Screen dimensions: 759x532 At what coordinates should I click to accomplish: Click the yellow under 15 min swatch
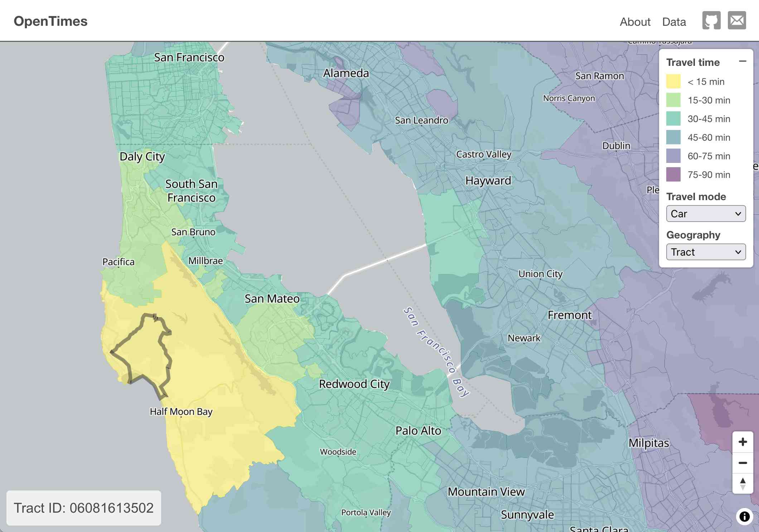coord(673,81)
